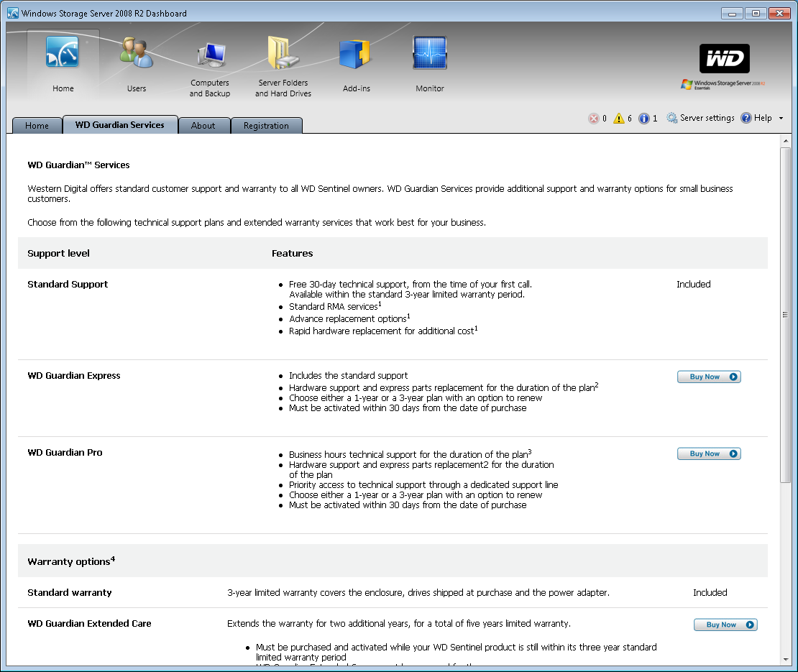
Task: Click "Includes the standard support" bullet
Action: point(348,375)
